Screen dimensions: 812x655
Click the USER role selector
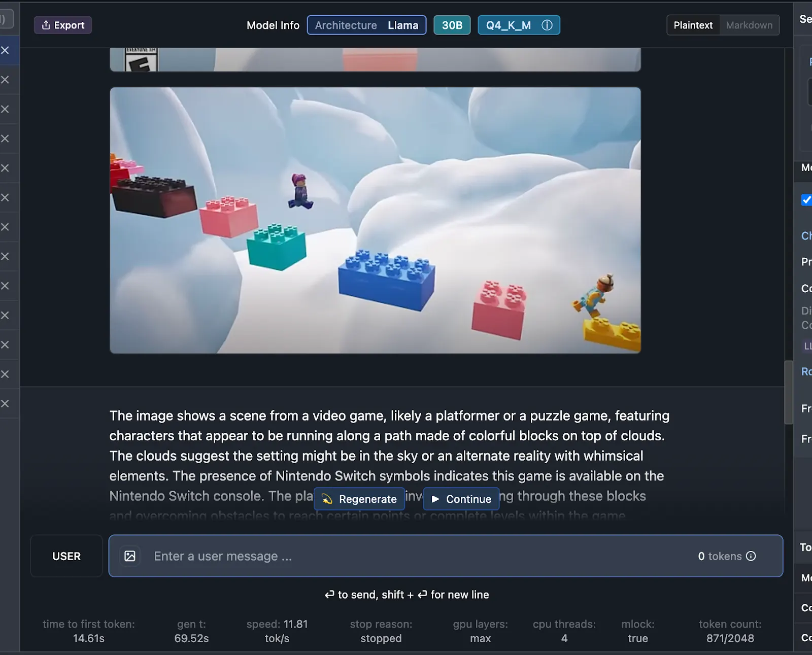click(x=66, y=556)
